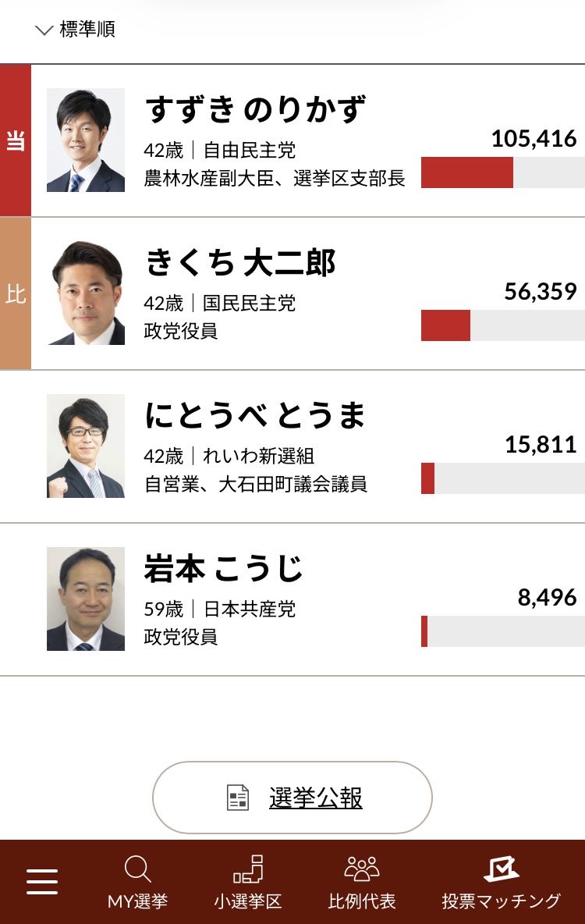Click にとうべ とうま's portrait photo
Screen dimensions: 585x924
(x=86, y=446)
